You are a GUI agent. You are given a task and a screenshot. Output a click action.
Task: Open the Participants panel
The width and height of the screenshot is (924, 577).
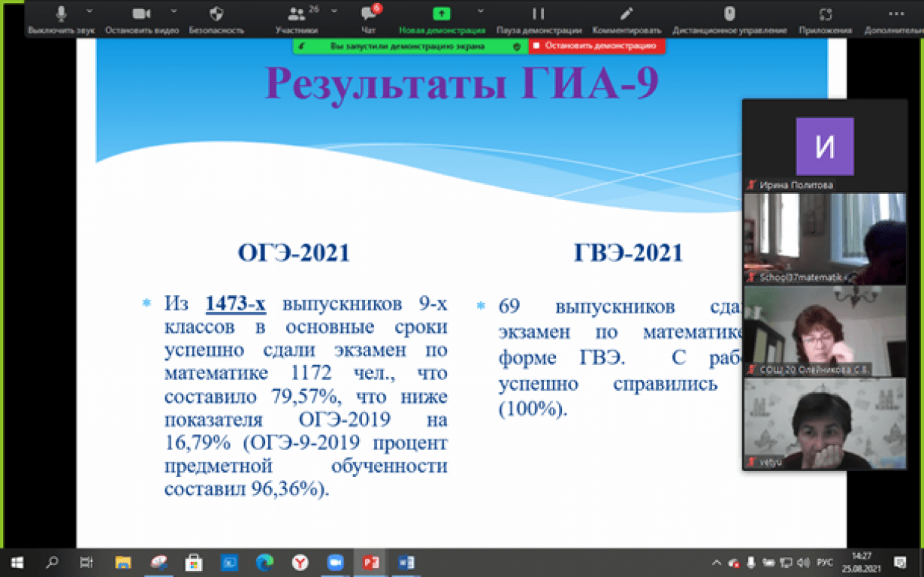[297, 14]
